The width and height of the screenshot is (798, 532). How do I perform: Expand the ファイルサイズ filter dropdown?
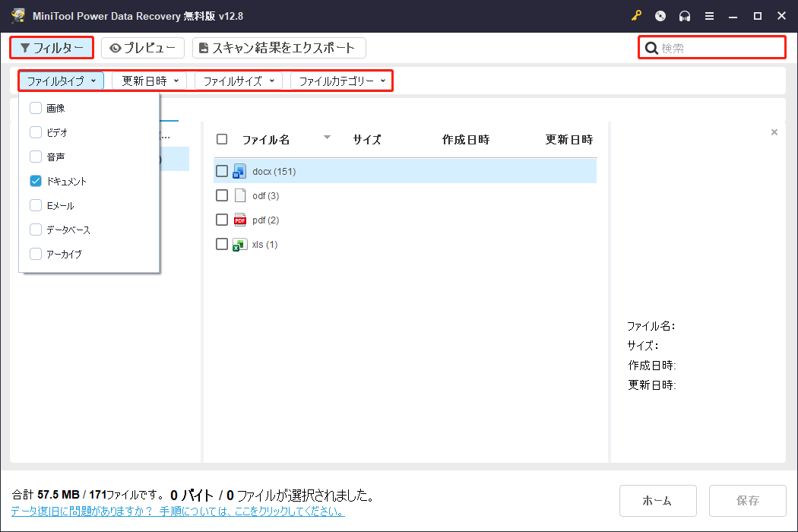238,80
